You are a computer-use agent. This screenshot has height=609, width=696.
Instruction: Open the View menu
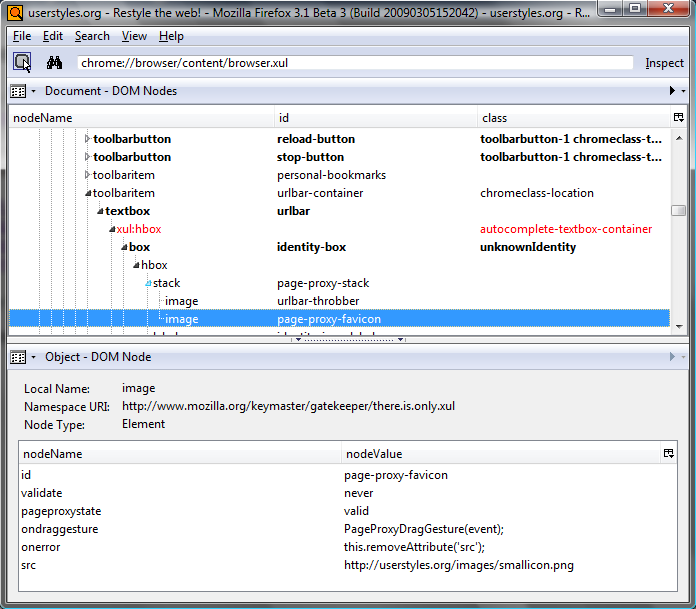pos(134,36)
